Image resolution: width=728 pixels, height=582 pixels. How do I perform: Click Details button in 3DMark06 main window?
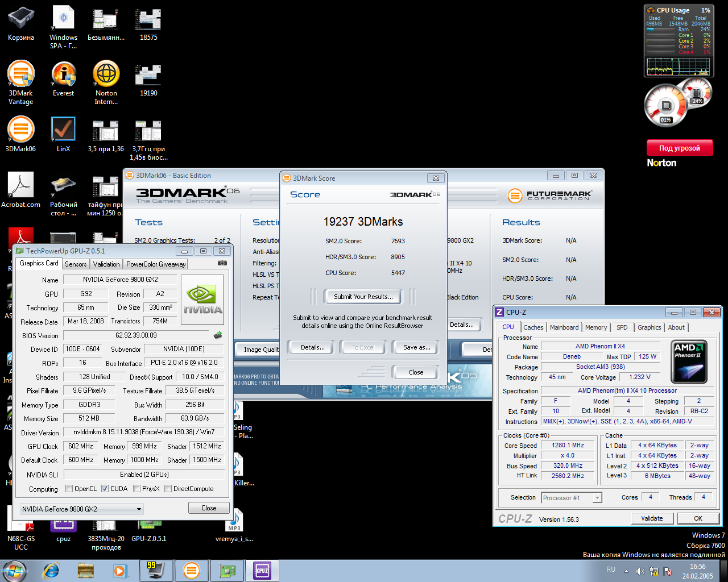tap(462, 325)
